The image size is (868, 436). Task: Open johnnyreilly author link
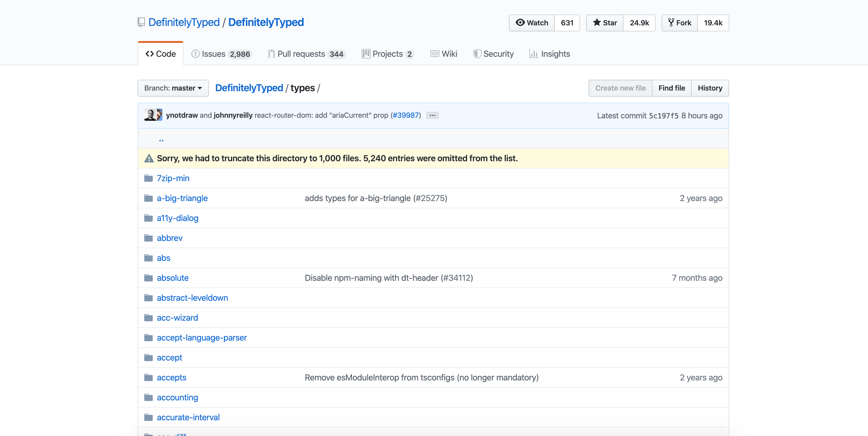[233, 115]
